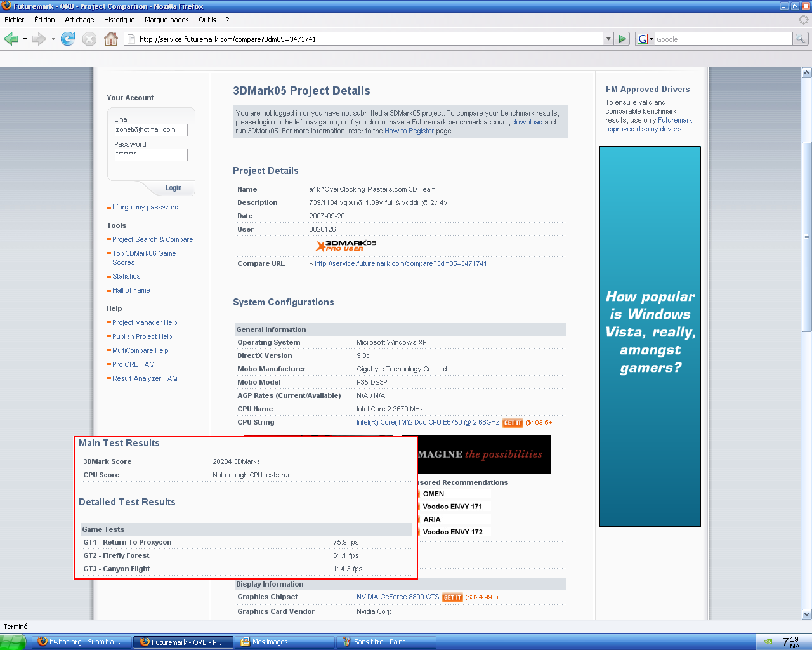The width and height of the screenshot is (812, 650).
Task: Open the Historique menu
Action: pos(119,20)
